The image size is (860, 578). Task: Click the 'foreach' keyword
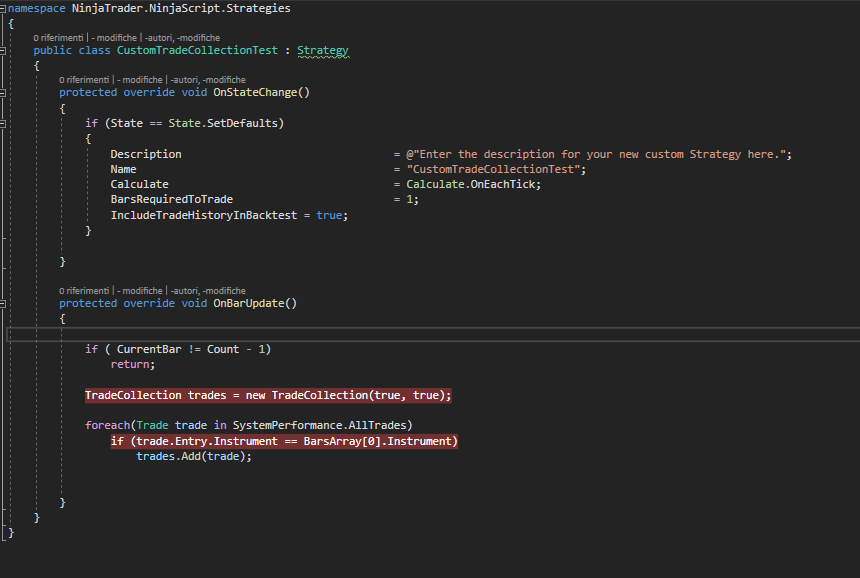[x=108, y=426]
